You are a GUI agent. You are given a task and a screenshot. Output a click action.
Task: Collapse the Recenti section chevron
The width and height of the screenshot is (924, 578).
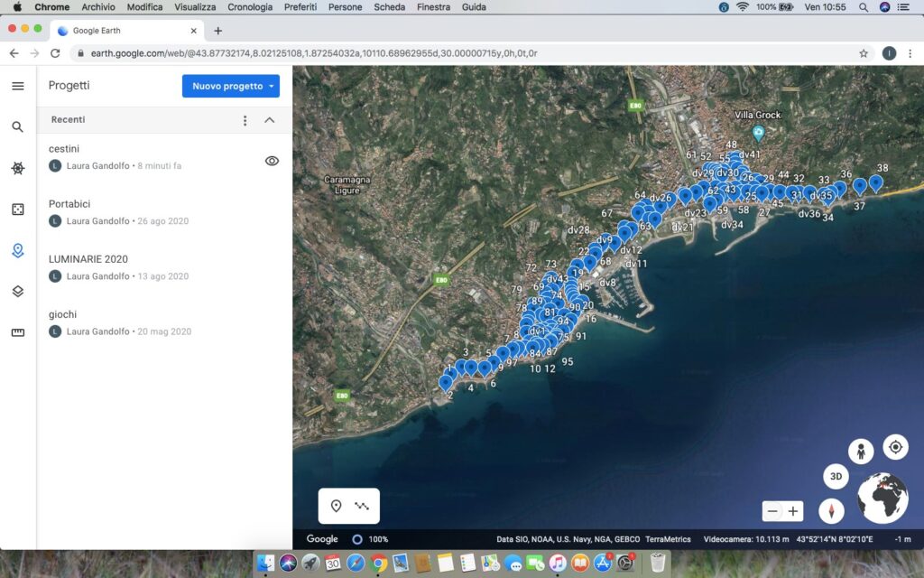[x=269, y=120]
